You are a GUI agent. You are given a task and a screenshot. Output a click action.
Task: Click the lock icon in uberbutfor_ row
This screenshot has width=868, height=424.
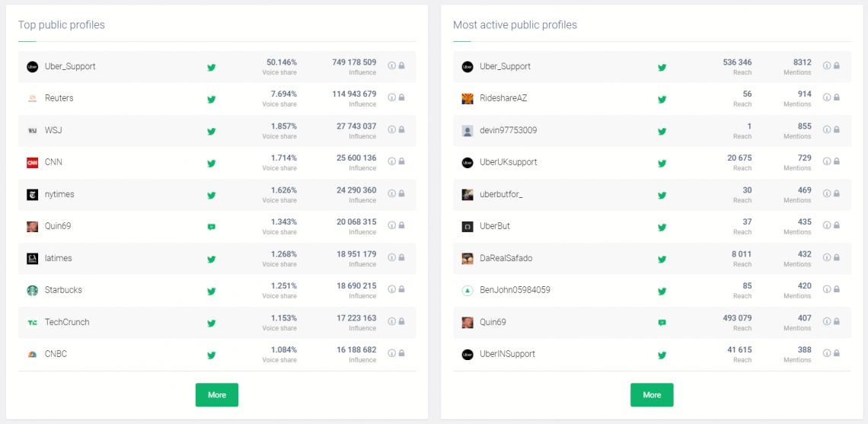837,193
